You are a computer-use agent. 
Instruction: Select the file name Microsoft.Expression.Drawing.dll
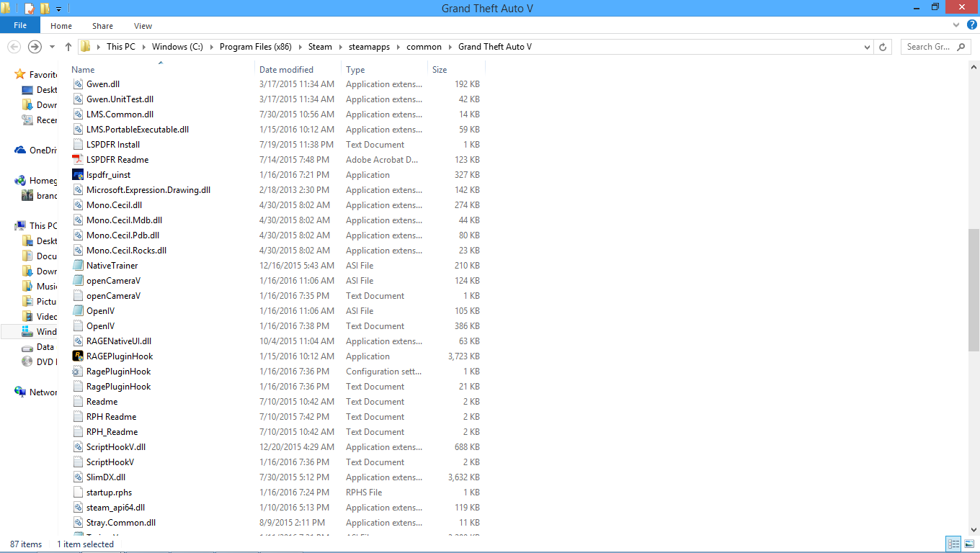(148, 190)
